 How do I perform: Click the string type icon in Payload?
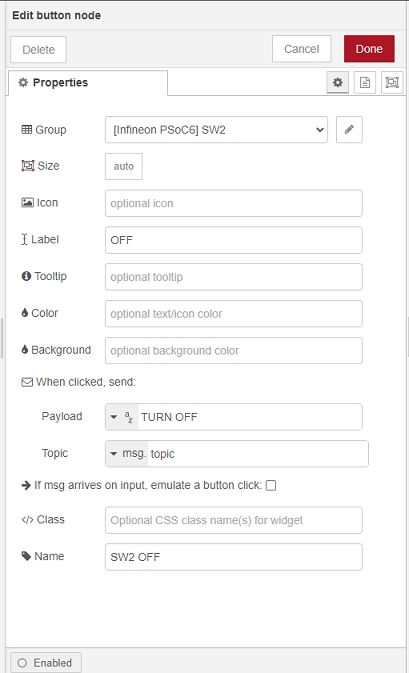click(128, 417)
